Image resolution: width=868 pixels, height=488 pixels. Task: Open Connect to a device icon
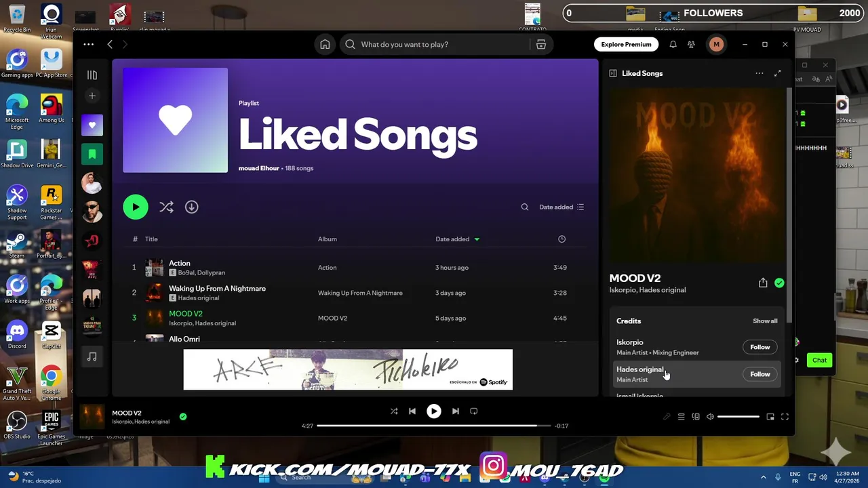(x=696, y=417)
